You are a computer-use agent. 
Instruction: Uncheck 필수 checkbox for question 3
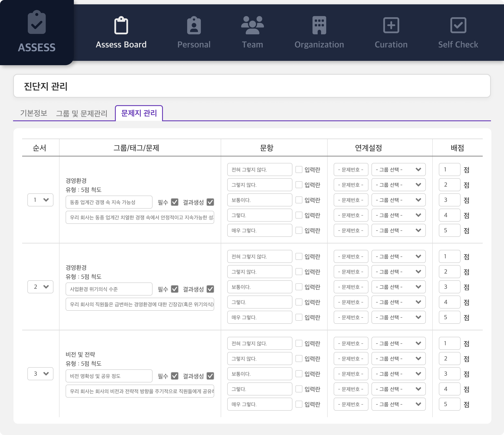point(175,376)
